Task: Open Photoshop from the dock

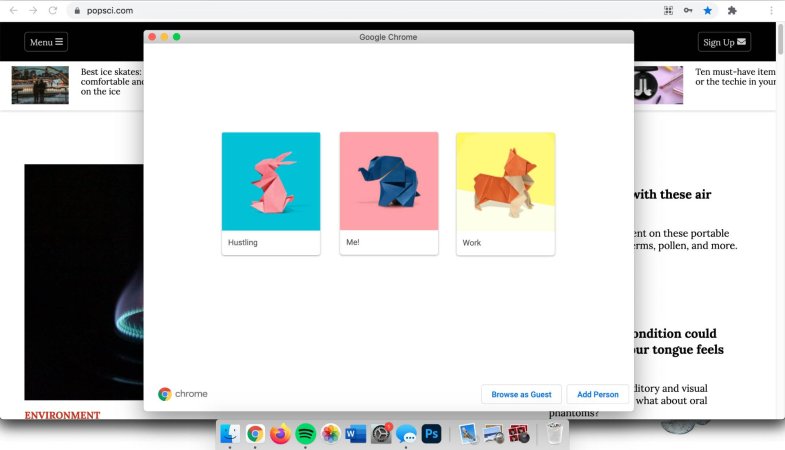Action: (432, 434)
